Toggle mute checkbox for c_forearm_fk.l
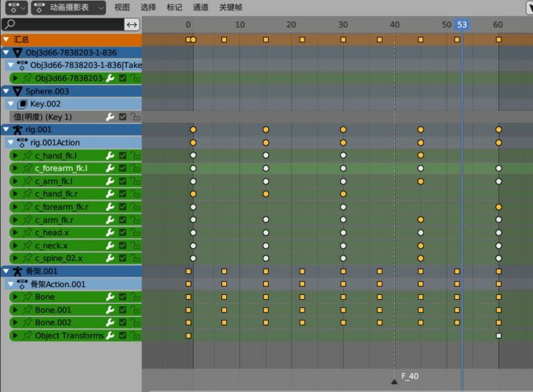This screenshot has width=533, height=392. click(x=123, y=168)
